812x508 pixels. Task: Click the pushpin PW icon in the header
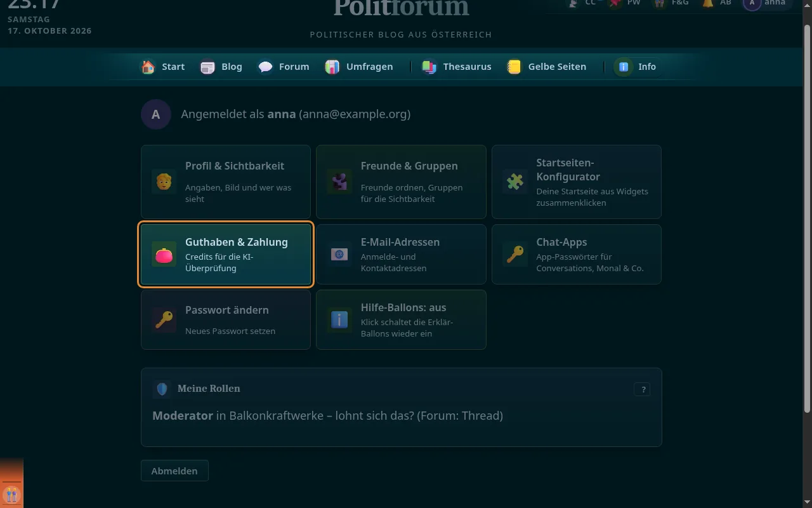[x=614, y=3]
